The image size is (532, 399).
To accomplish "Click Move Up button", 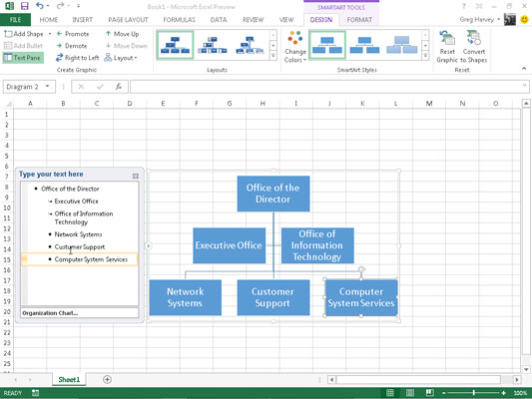I will (122, 34).
